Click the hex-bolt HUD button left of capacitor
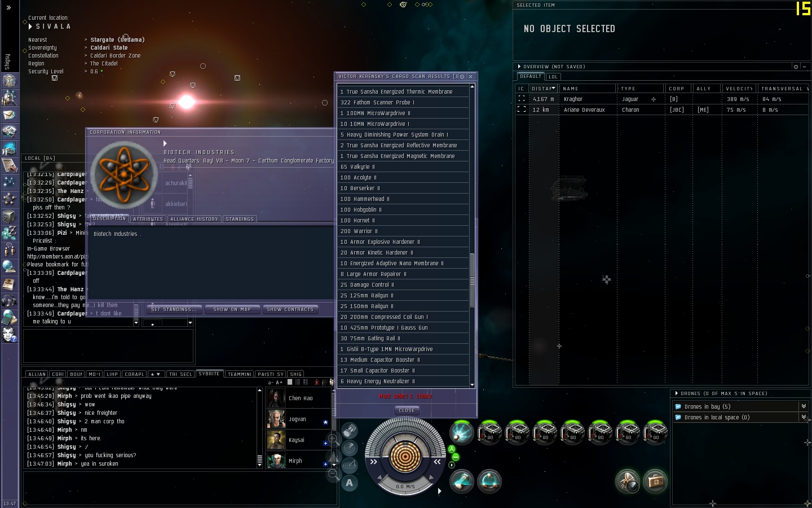Viewport: 812px width, 508px height. (350, 431)
